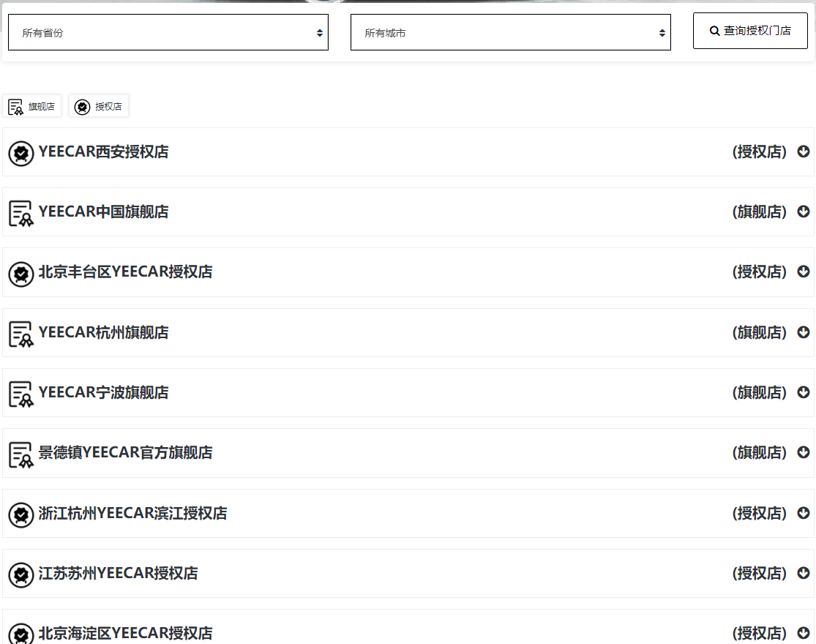Click certificate icon beside 景德镇YEECAR官方旗舰店
The width and height of the screenshot is (816, 644).
click(x=21, y=454)
